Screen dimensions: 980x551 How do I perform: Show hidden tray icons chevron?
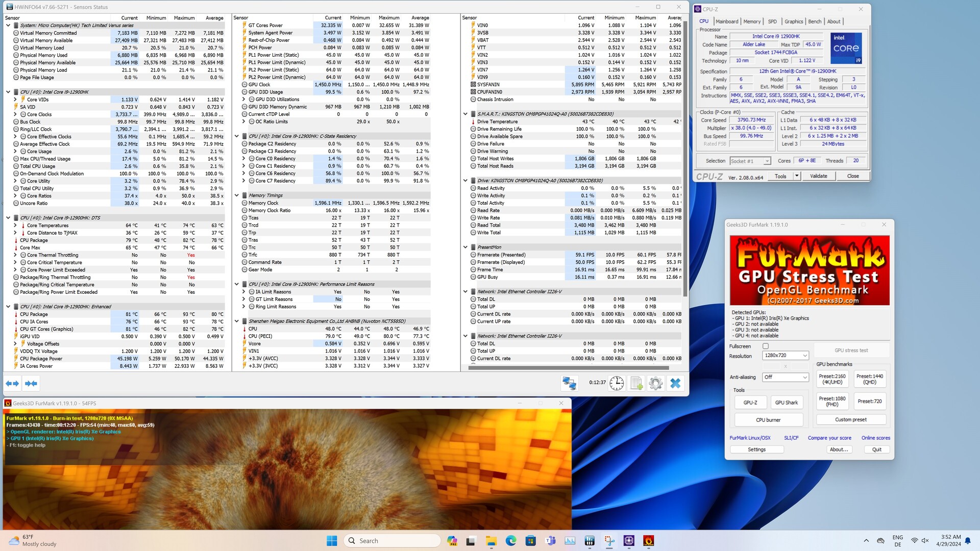coord(866,541)
